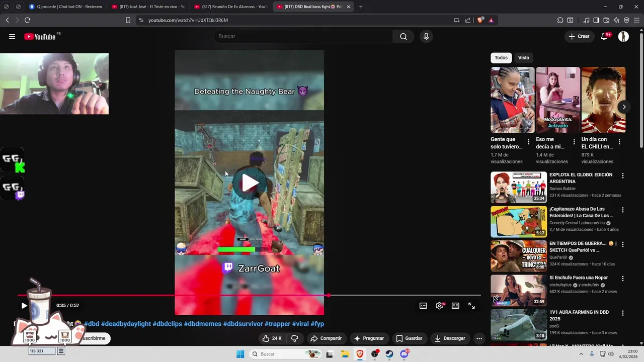
Task: Dislike the video with thumbs down
Action: pos(295,338)
